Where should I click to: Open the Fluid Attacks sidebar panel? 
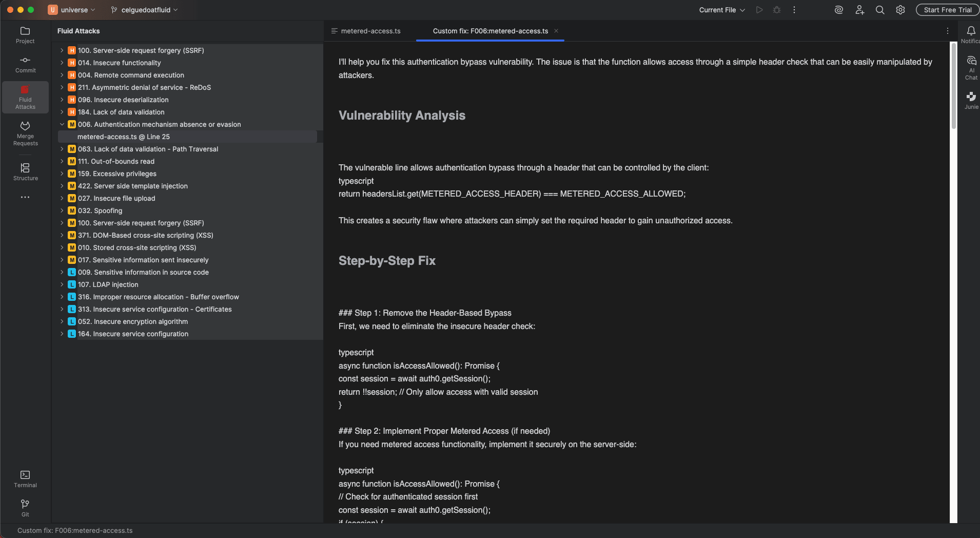coord(25,97)
